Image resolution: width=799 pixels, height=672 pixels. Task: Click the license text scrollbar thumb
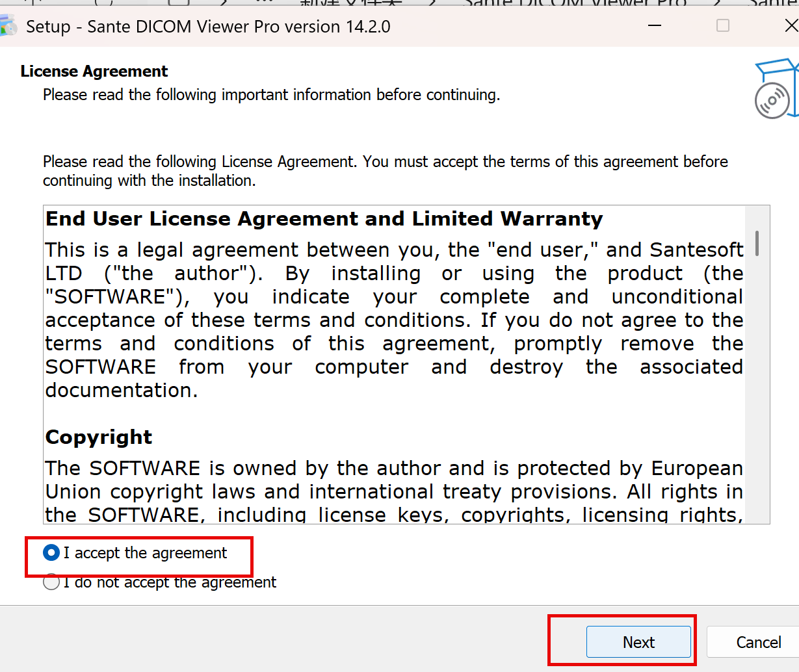[x=757, y=242]
